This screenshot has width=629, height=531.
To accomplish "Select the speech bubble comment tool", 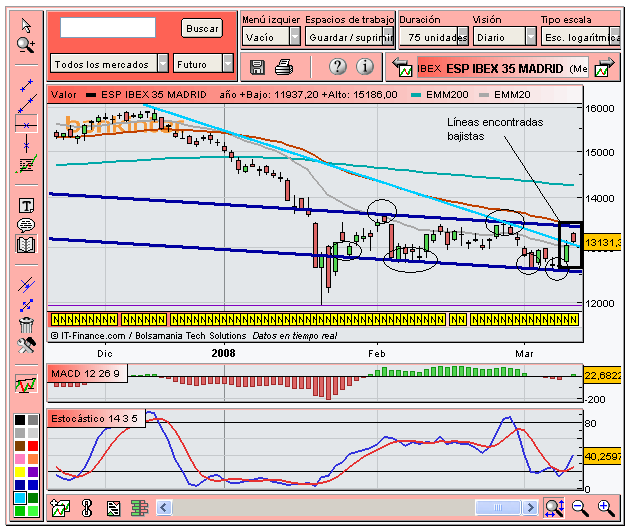I will coord(26,225).
